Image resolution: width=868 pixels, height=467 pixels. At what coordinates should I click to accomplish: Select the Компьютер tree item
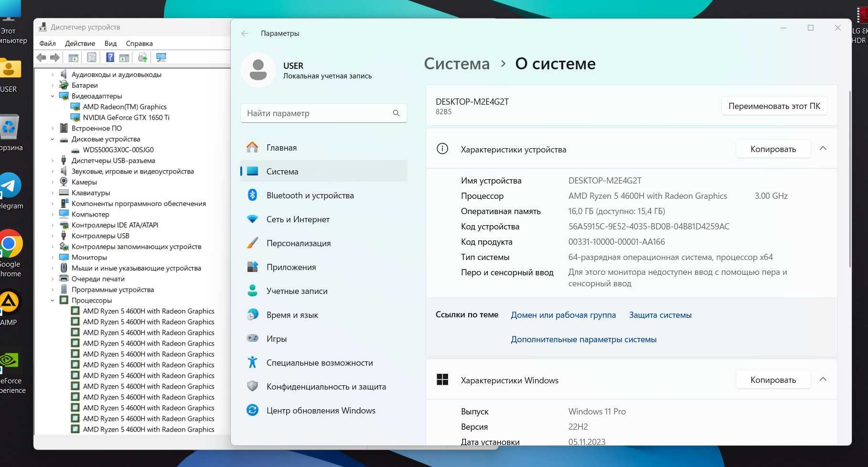(x=90, y=214)
